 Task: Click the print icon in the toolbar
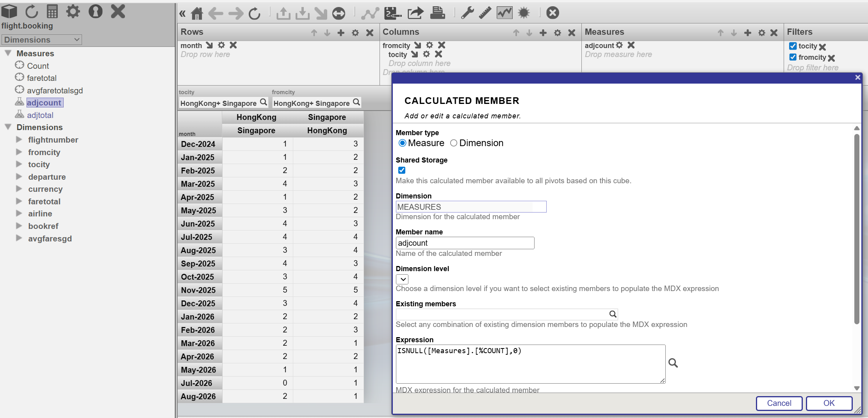tap(437, 13)
